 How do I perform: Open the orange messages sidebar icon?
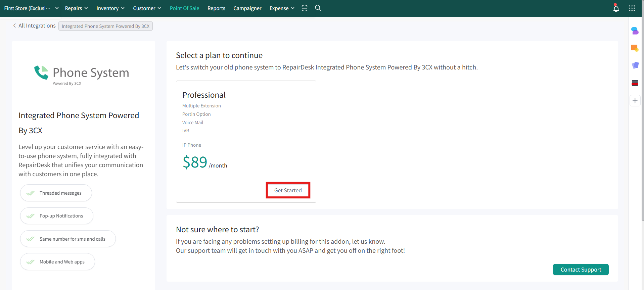[x=635, y=48]
